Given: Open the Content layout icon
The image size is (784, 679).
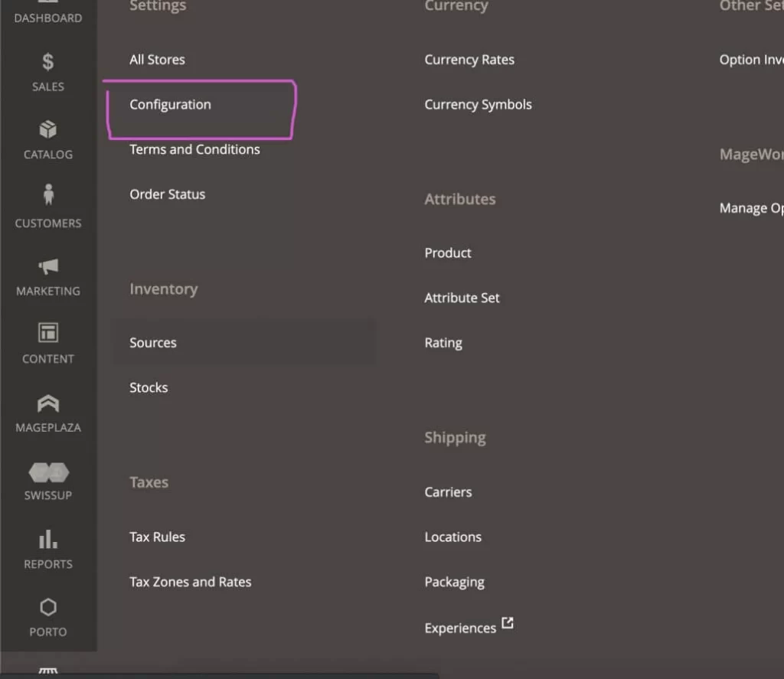Looking at the screenshot, I should [x=48, y=332].
